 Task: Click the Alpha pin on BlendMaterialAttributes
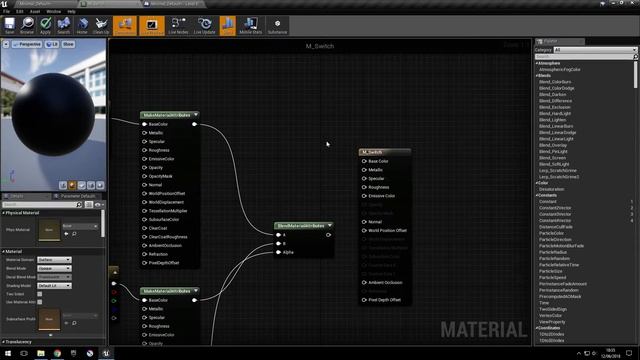[x=278, y=252]
